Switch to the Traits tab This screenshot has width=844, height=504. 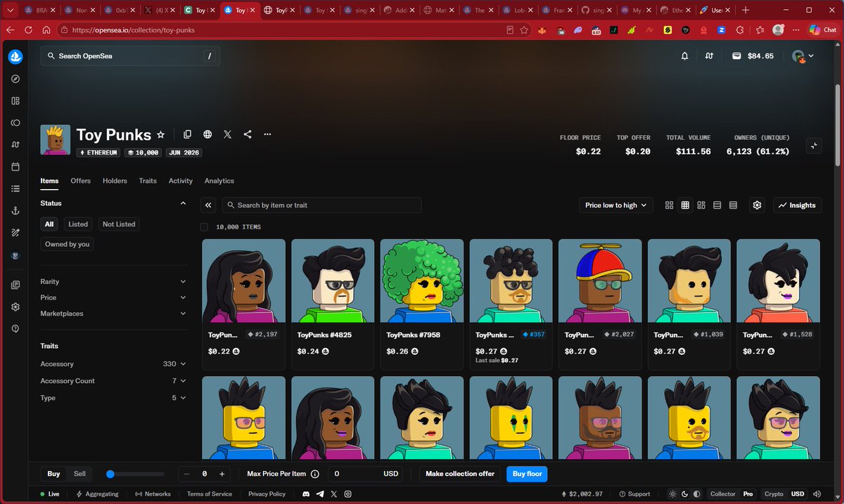[148, 181]
